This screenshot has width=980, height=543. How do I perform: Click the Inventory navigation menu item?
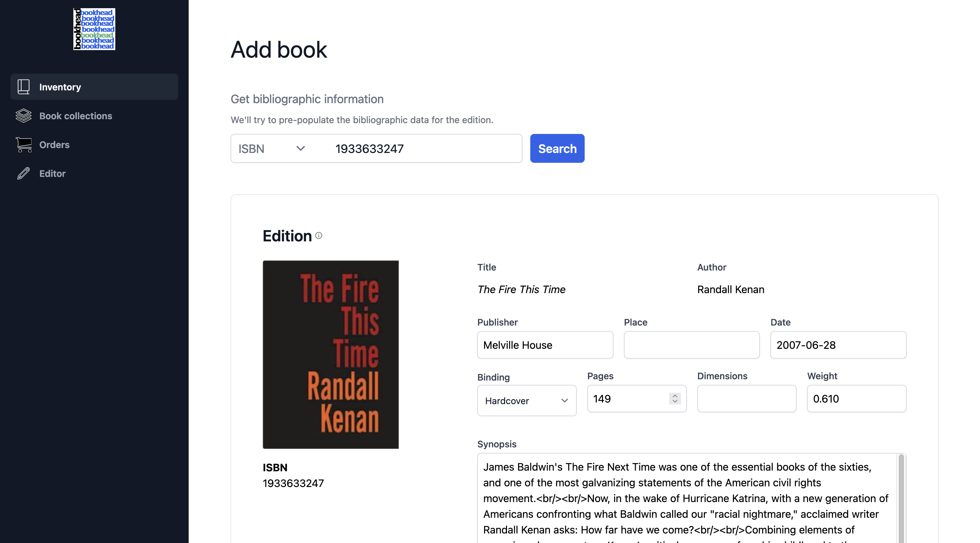pos(94,87)
